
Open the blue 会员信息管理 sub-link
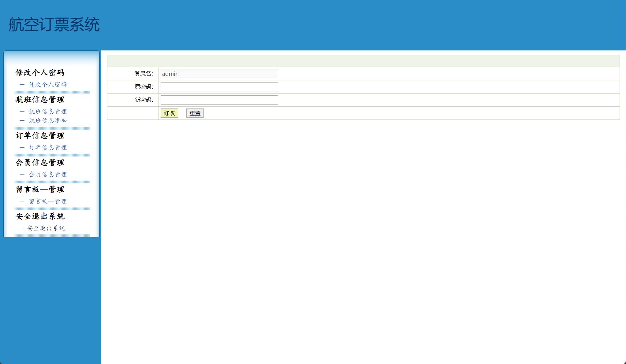click(48, 175)
